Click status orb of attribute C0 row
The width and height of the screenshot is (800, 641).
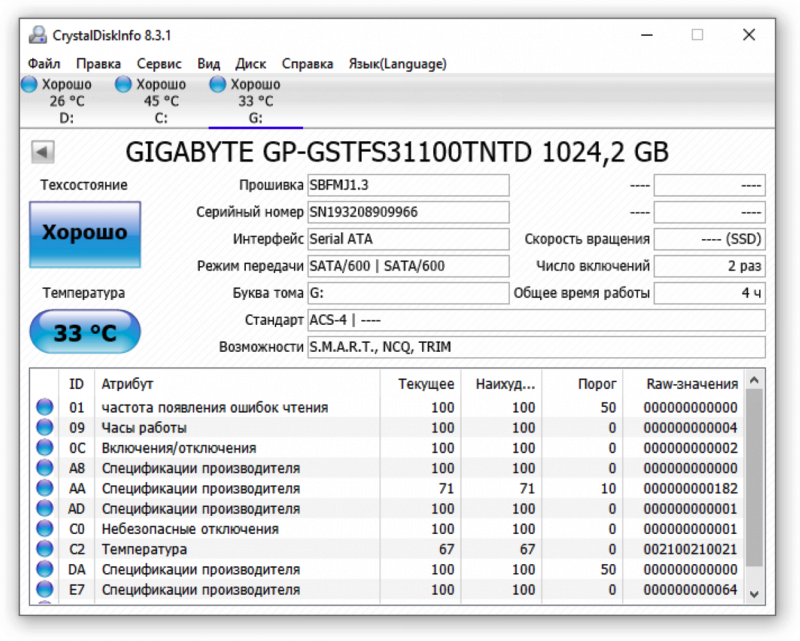tap(45, 529)
